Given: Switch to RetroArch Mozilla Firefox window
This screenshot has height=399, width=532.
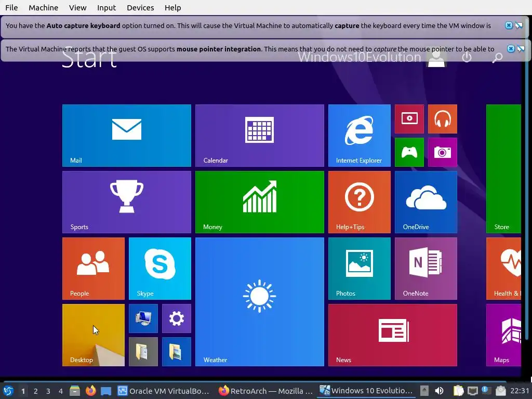Looking at the screenshot, I should pyautogui.click(x=265, y=391).
